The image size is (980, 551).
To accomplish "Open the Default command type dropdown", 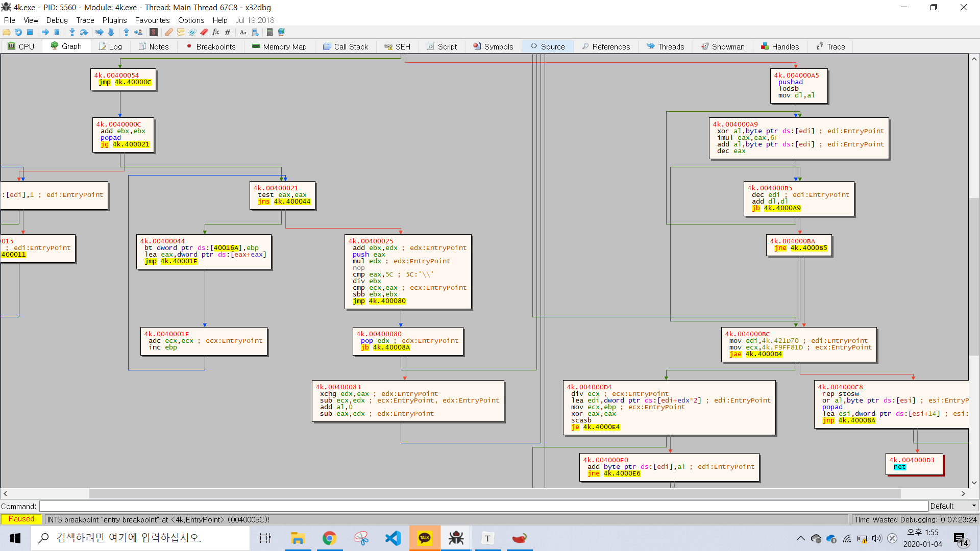I will tap(952, 506).
